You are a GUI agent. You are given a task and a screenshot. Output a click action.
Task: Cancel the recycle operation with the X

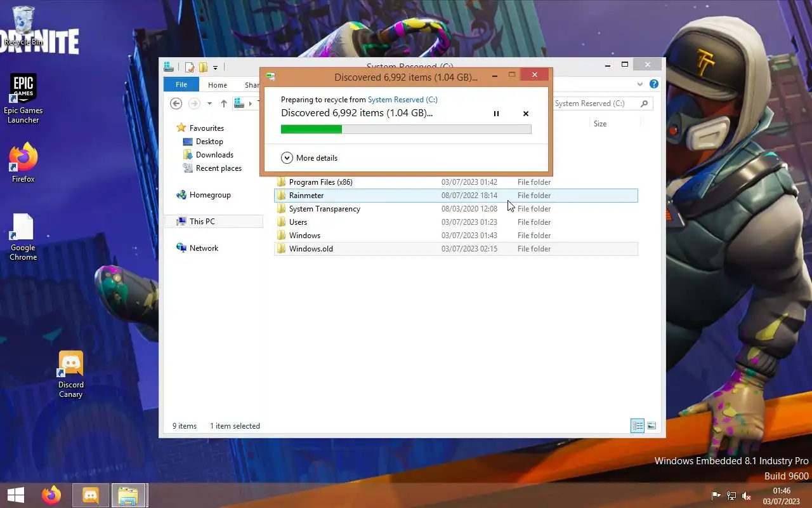[x=525, y=114]
